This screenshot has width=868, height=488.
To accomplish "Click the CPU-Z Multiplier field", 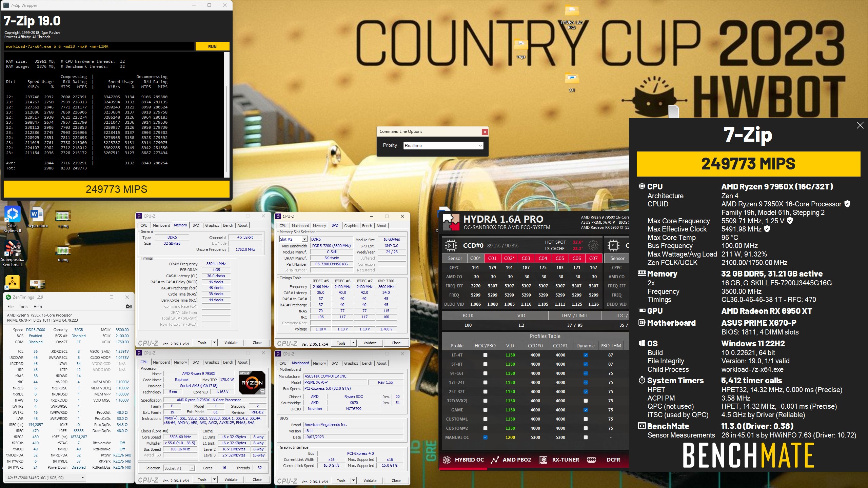I will pos(180,443).
